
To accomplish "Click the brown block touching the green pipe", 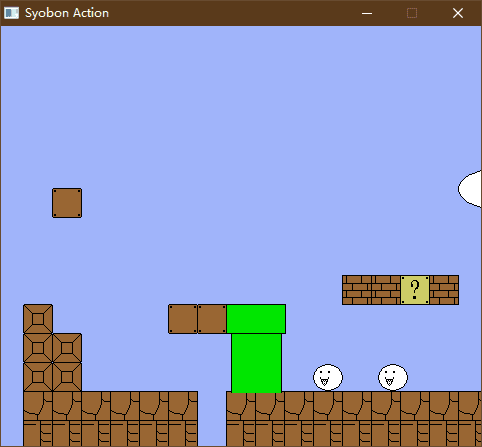I will (212, 319).
